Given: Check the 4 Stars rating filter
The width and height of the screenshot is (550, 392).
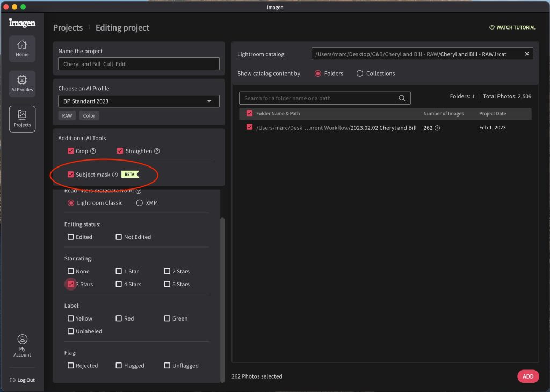Looking at the screenshot, I should pyautogui.click(x=119, y=284).
